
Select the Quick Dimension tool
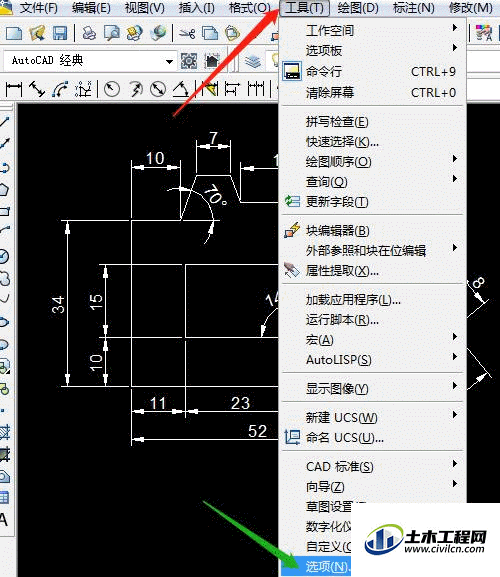click(210, 89)
